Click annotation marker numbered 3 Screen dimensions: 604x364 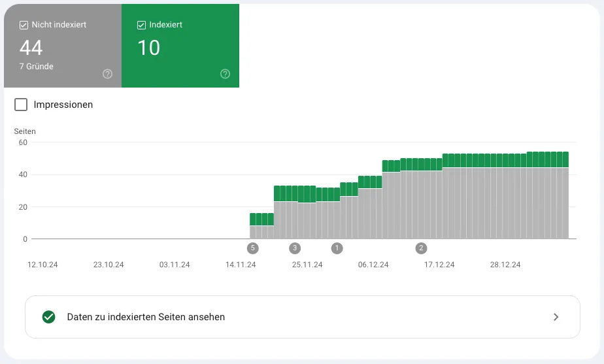pyautogui.click(x=295, y=248)
